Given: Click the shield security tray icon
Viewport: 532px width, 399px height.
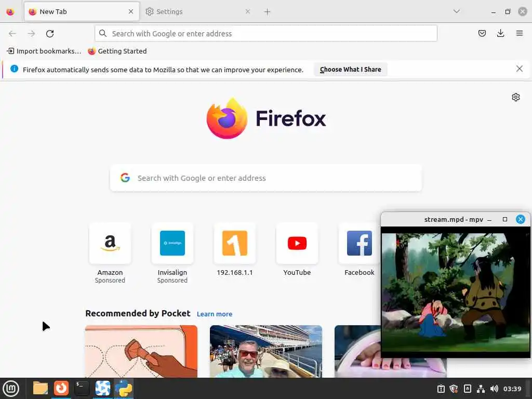Looking at the screenshot, I should pyautogui.click(x=454, y=389).
